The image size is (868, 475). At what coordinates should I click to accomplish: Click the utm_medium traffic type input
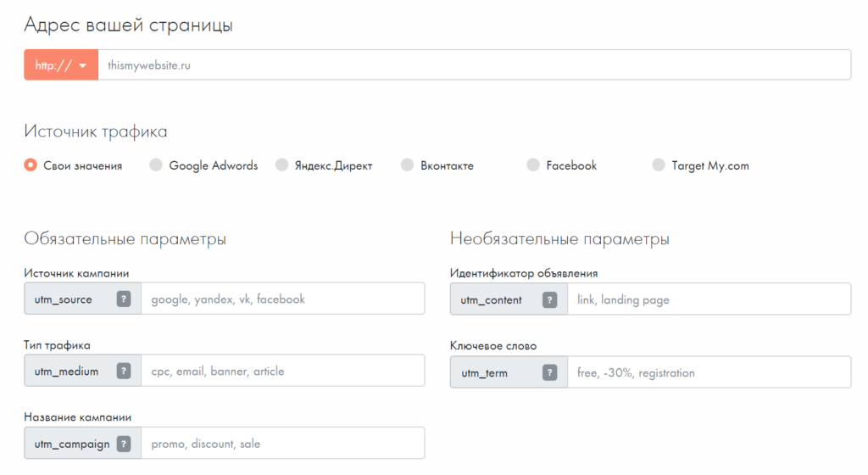point(282,372)
